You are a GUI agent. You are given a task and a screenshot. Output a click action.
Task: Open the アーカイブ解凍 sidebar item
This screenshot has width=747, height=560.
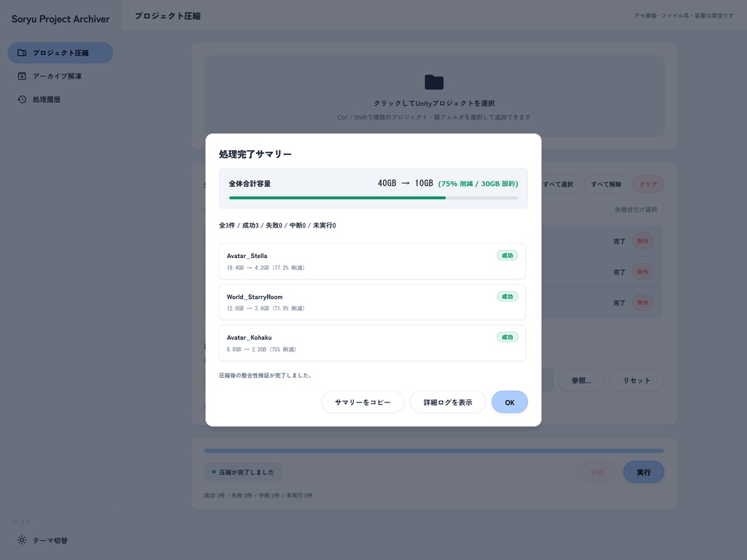coord(61,76)
